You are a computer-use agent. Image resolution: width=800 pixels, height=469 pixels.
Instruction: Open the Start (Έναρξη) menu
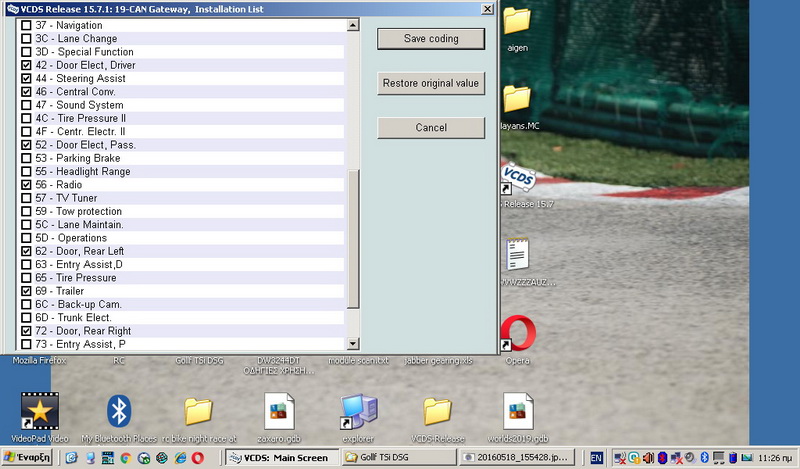pos(28,457)
